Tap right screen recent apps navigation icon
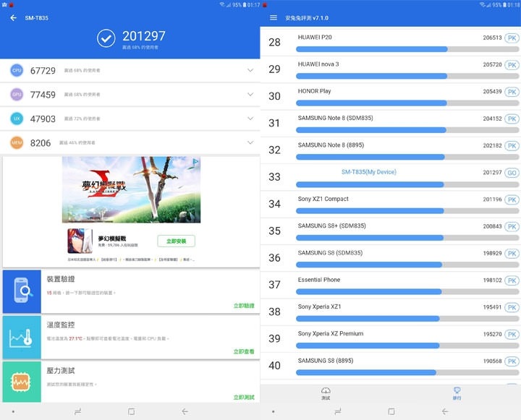The height and width of the screenshot is (420, 521). click(x=338, y=412)
